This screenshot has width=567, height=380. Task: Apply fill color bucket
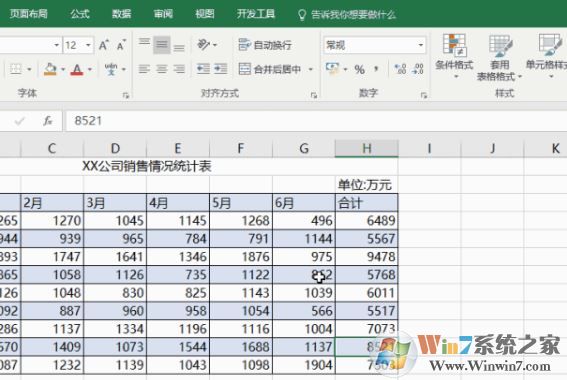coord(50,69)
